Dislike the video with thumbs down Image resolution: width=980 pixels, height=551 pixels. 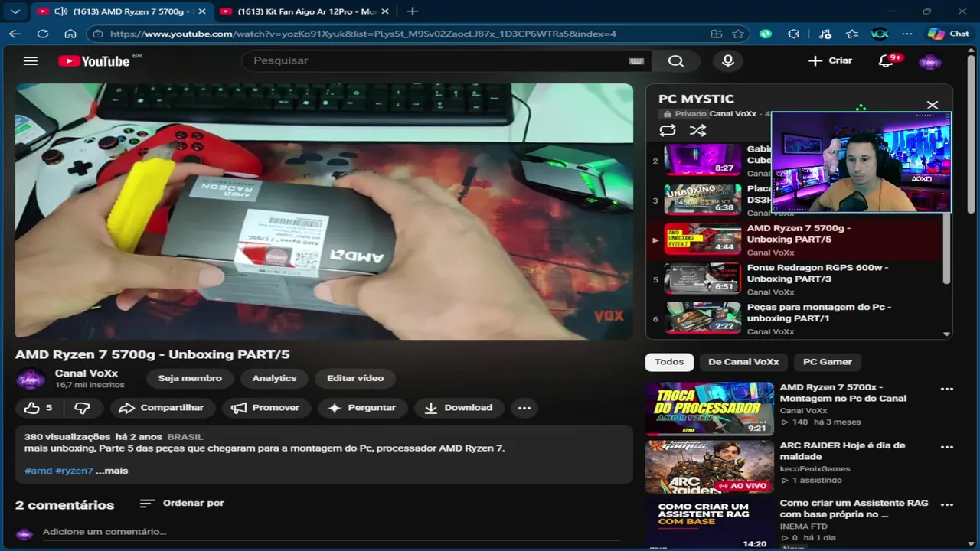[x=83, y=408]
